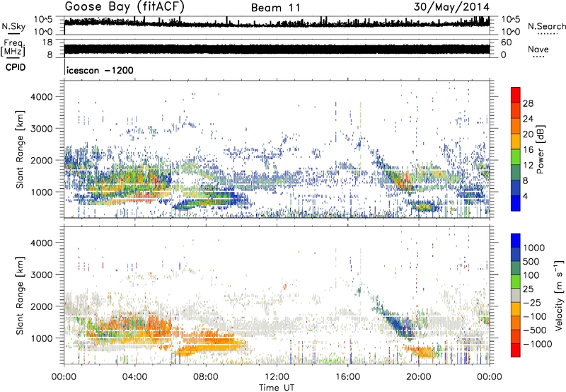Click the "Goose Bay (fitACF)" plot title
The image size is (566, 392).
125,7
